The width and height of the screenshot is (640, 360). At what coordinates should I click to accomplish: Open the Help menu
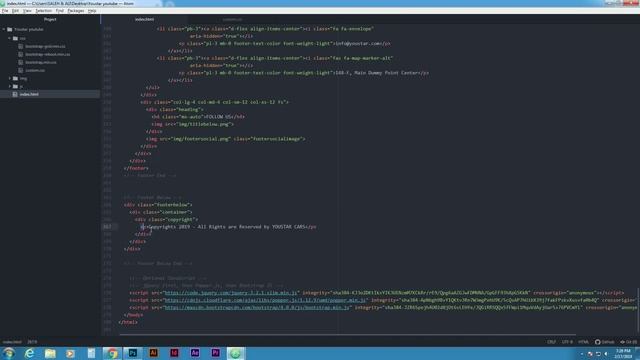pos(92,11)
